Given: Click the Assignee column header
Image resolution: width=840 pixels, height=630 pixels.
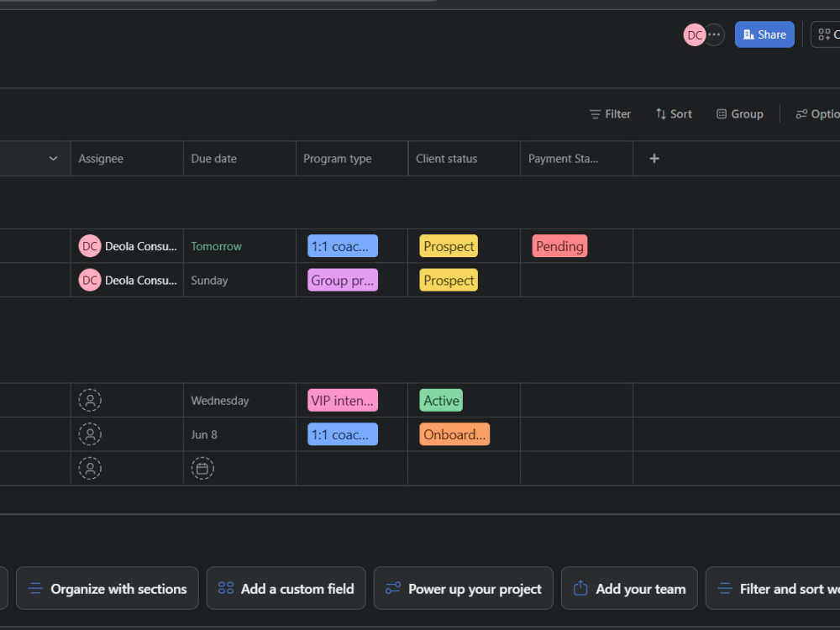Looking at the screenshot, I should point(127,159).
